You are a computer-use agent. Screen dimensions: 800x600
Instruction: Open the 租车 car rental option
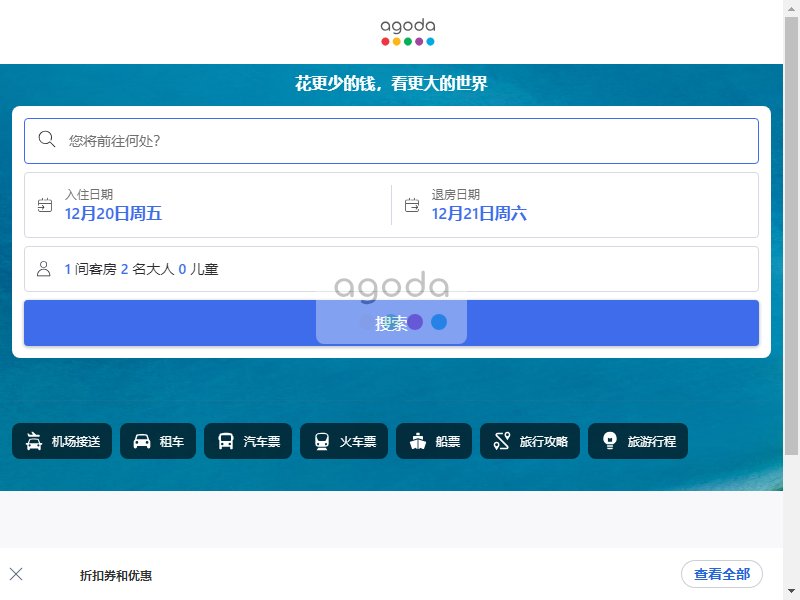pos(158,441)
